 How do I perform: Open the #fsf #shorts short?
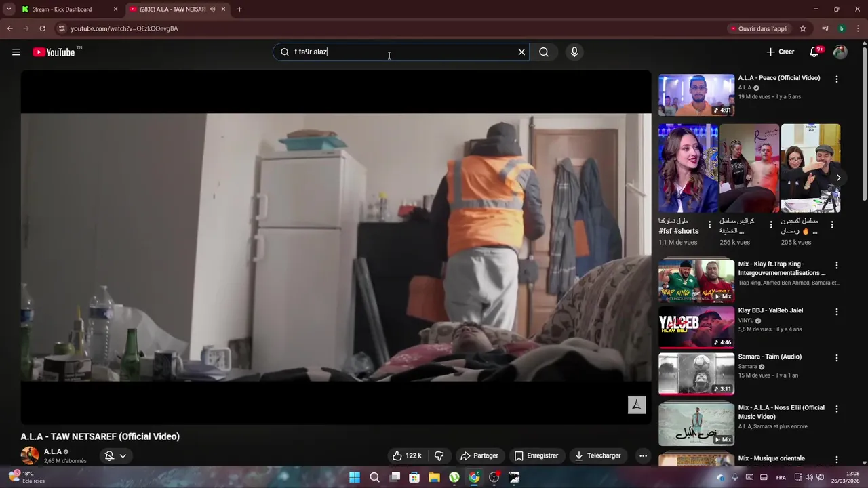pyautogui.click(x=688, y=168)
